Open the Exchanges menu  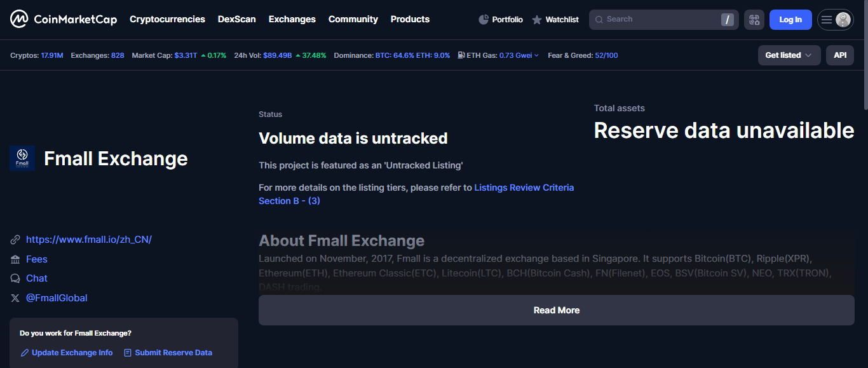(x=292, y=19)
